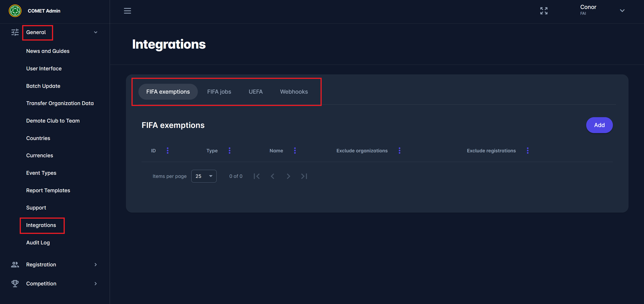Open Type column three-dot menu

tap(230, 151)
